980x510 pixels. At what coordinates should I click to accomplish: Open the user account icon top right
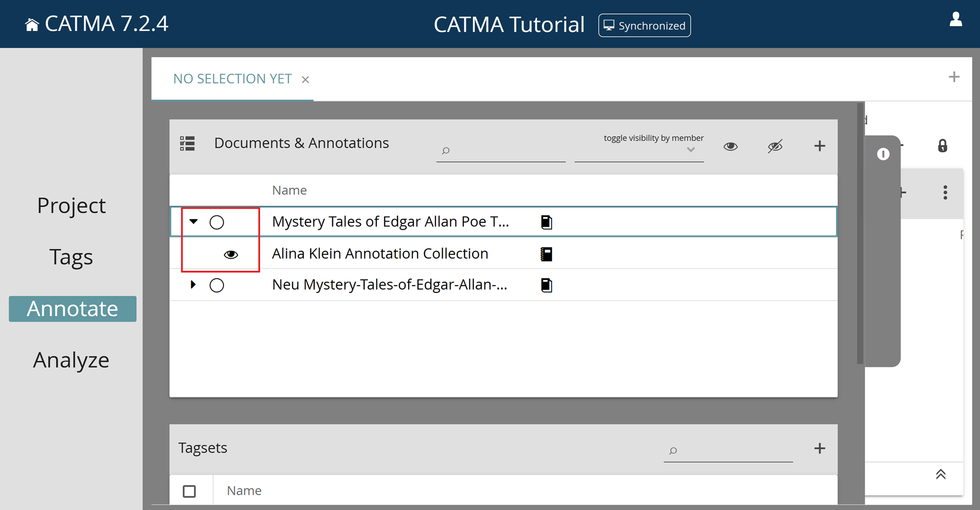click(x=955, y=21)
